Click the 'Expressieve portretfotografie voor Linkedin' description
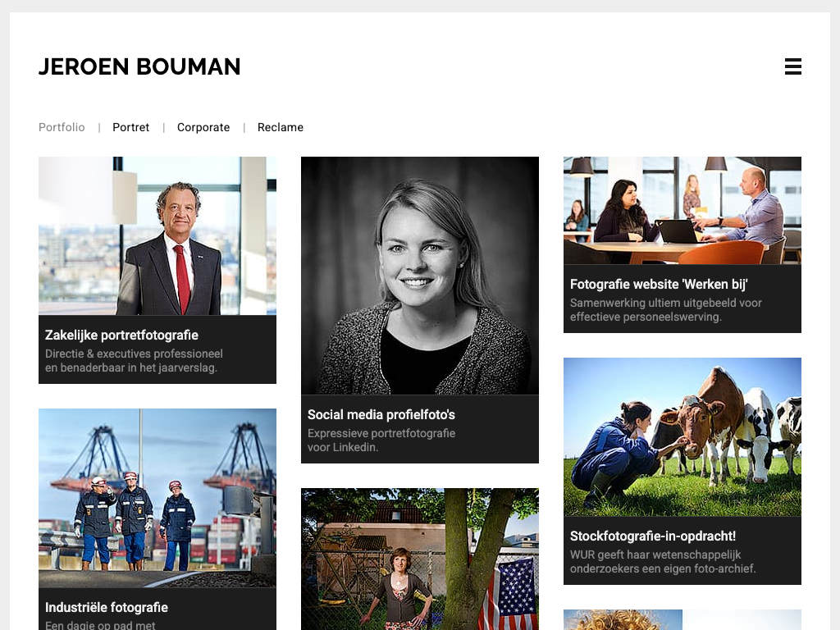 tap(381, 440)
